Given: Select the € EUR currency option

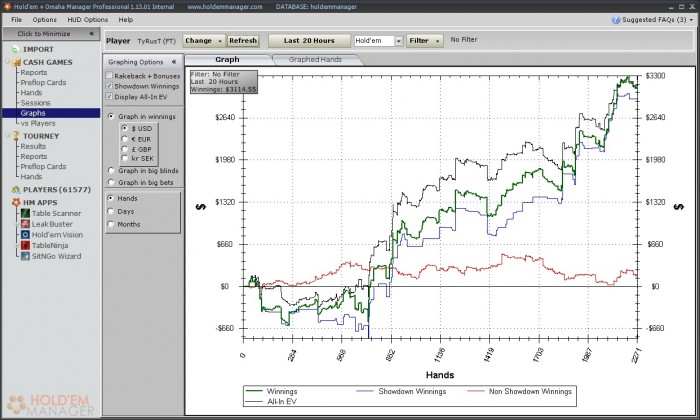Looking at the screenshot, I should click(125, 139).
